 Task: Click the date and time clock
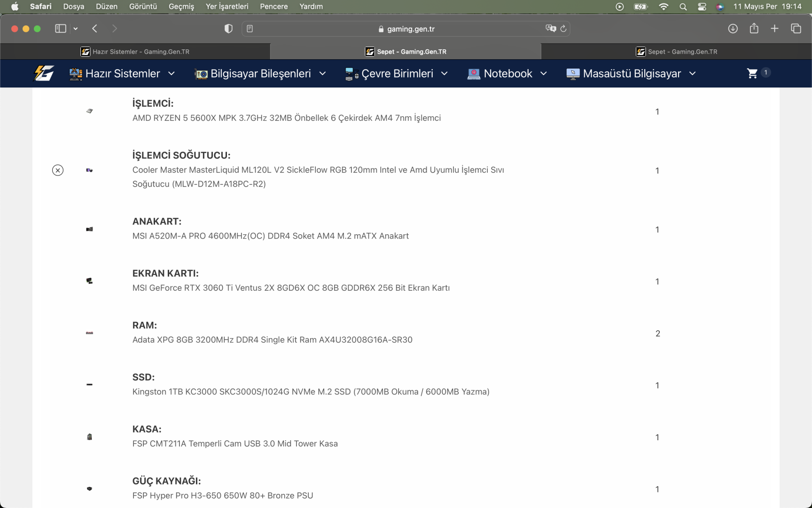(x=767, y=7)
